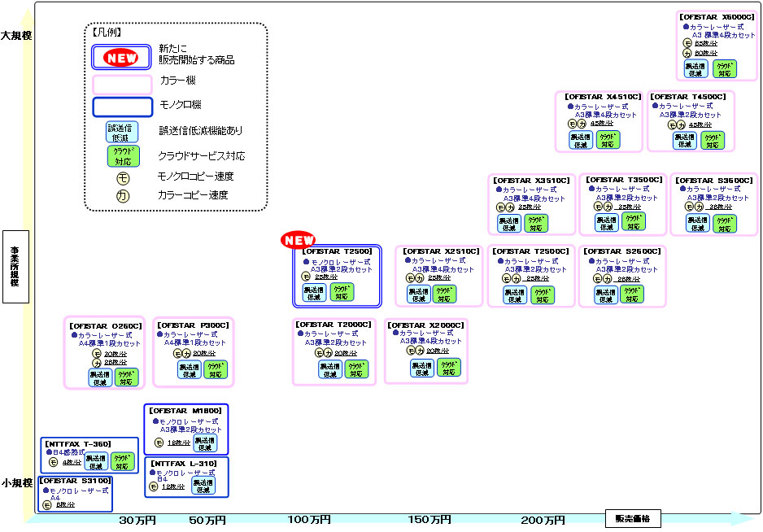Click the 50万円 price axis label
763x532 pixels.
pos(207,521)
